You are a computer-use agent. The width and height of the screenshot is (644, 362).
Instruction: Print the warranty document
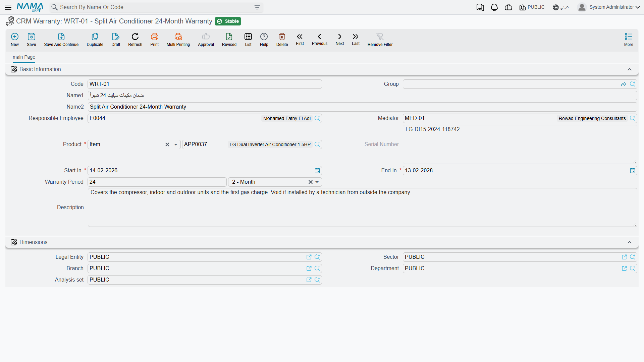tap(155, 40)
